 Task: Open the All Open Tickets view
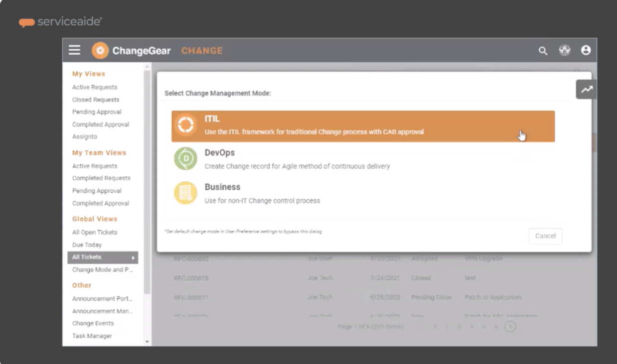(x=95, y=233)
